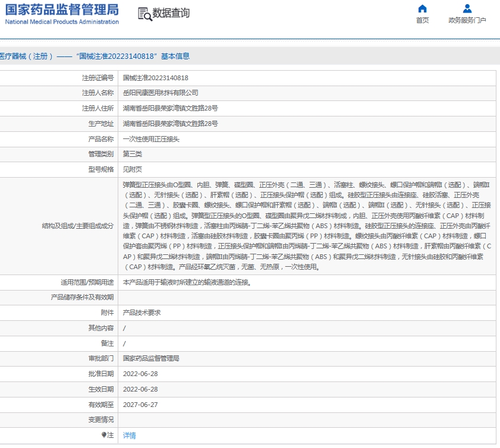Screen dimensions: 500x448
Task: Select the 生产地址 address value
Action: click(171, 124)
